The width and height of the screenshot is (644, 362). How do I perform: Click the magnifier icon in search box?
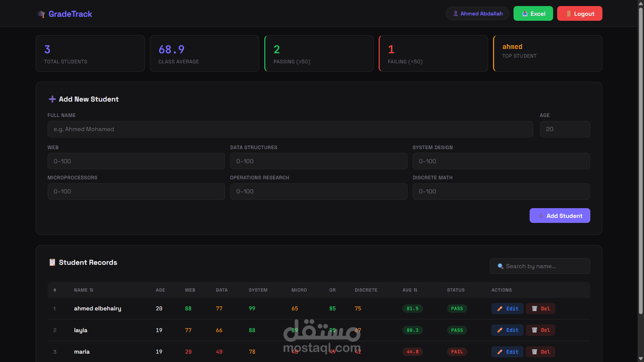click(500, 266)
